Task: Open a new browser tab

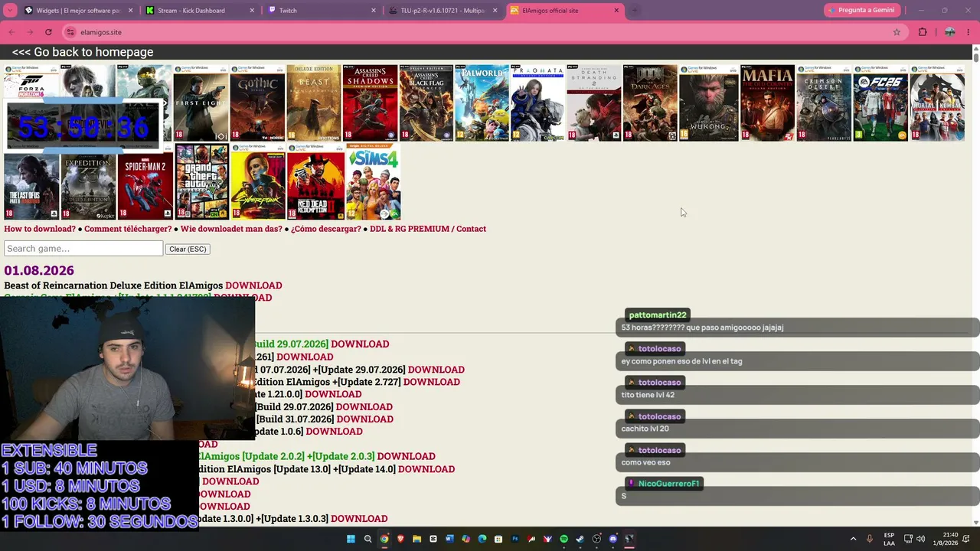Action: 634,11
